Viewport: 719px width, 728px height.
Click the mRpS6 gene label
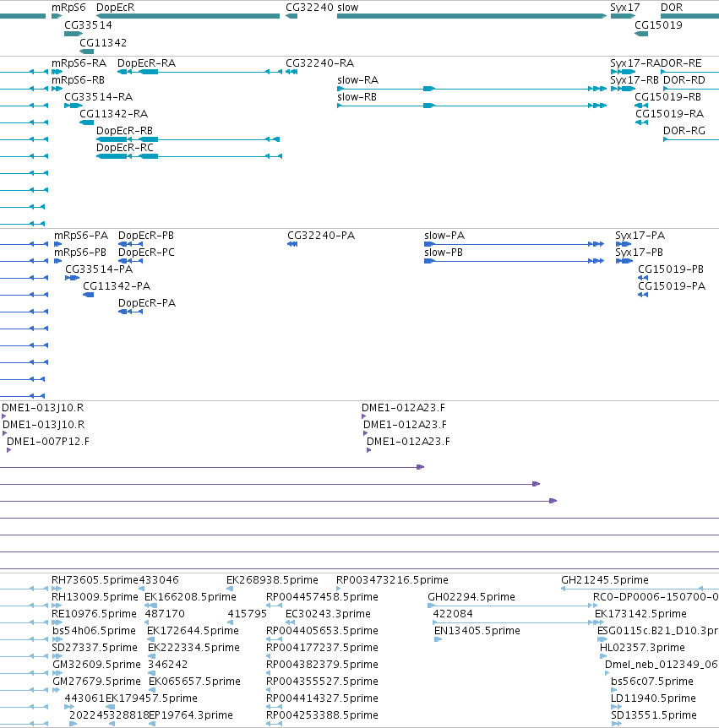coord(68,8)
